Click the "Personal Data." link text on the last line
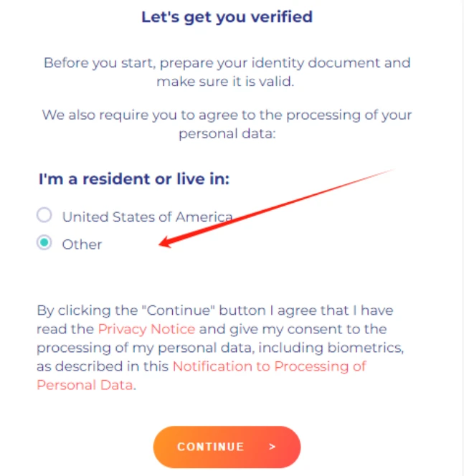 coord(85,385)
